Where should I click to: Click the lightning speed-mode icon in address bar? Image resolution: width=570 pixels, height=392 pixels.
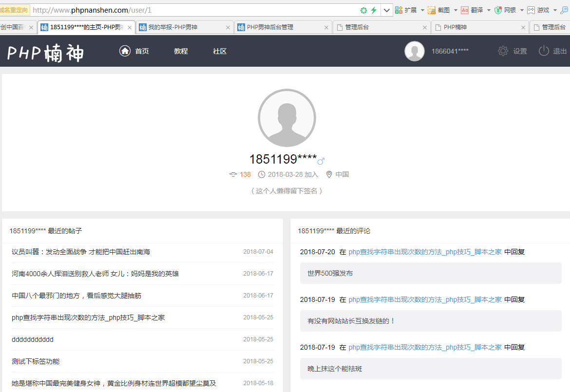pyautogui.click(x=374, y=10)
